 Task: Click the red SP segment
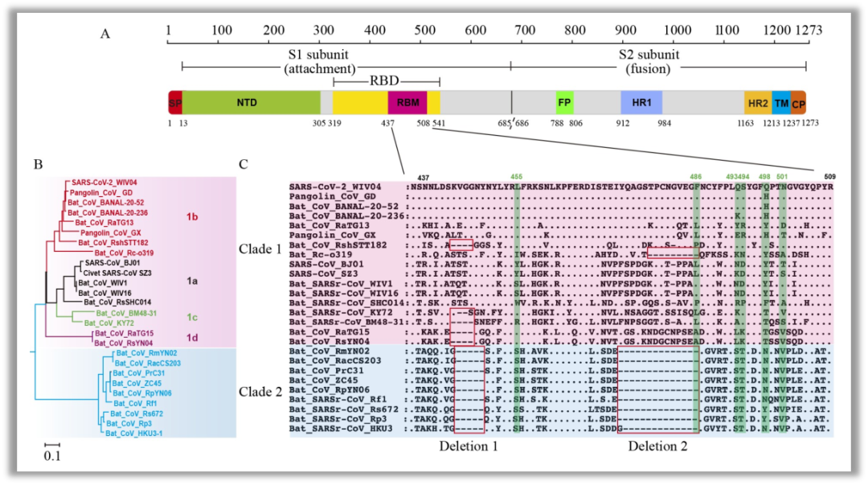coord(174,103)
